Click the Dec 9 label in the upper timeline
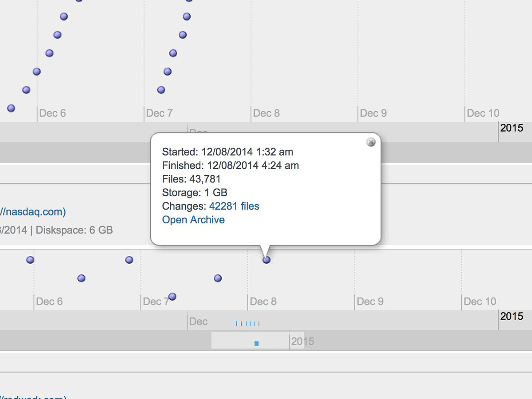This screenshot has height=399, width=532. pos(373,113)
